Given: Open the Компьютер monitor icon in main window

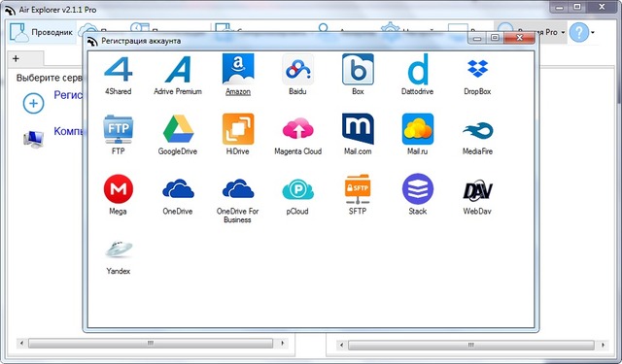Looking at the screenshot, I should tap(33, 139).
